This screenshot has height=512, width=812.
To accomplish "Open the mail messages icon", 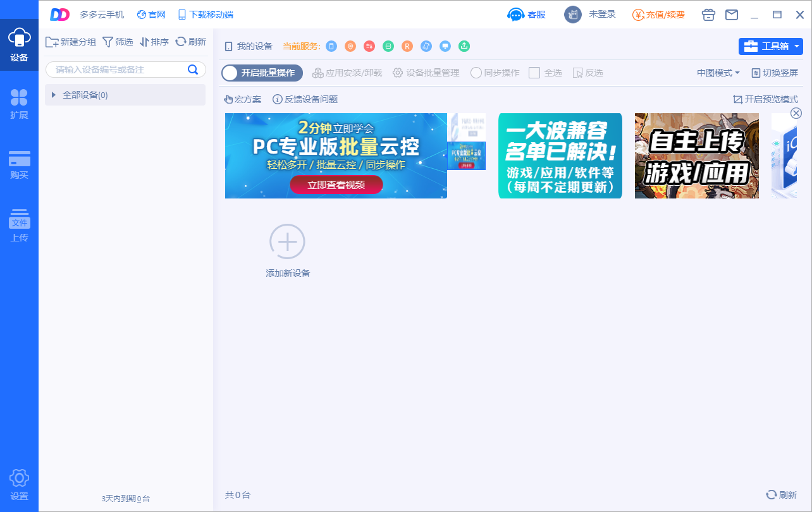I will (732, 15).
